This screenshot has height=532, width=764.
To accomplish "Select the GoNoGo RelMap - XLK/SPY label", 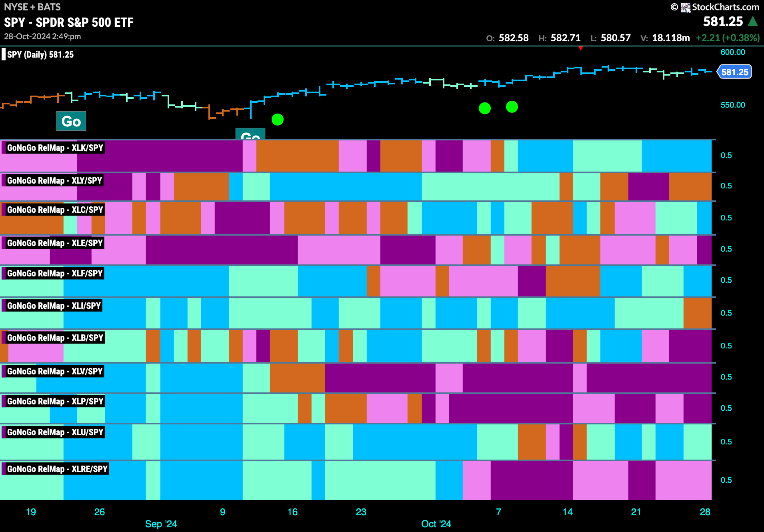I will (55, 148).
